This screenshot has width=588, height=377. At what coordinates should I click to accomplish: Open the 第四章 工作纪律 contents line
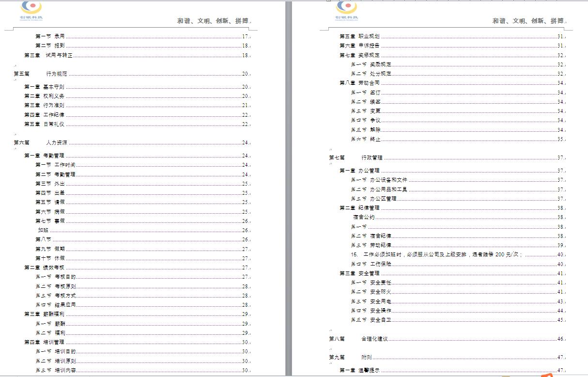(x=44, y=115)
